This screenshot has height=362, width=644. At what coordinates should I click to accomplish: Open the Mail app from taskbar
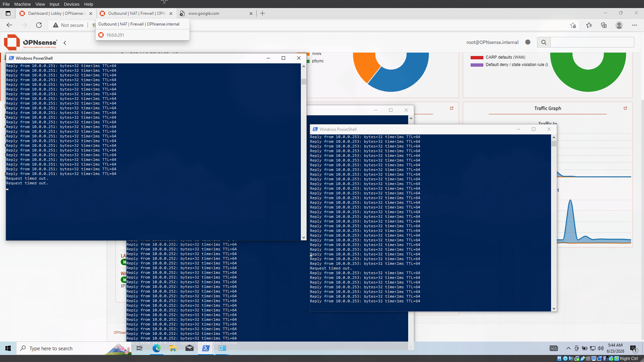189,349
